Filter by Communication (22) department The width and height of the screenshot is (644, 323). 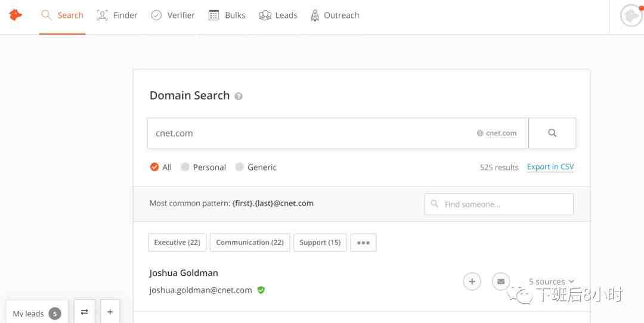click(x=250, y=243)
